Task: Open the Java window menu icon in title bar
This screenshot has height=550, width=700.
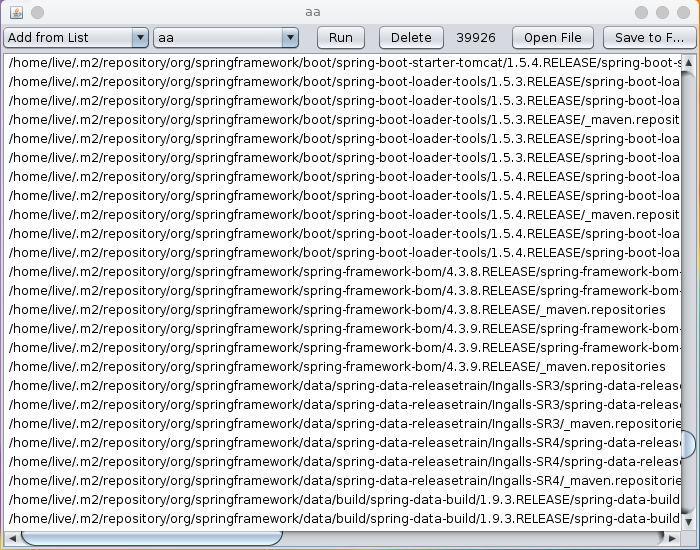Action: [x=17, y=12]
